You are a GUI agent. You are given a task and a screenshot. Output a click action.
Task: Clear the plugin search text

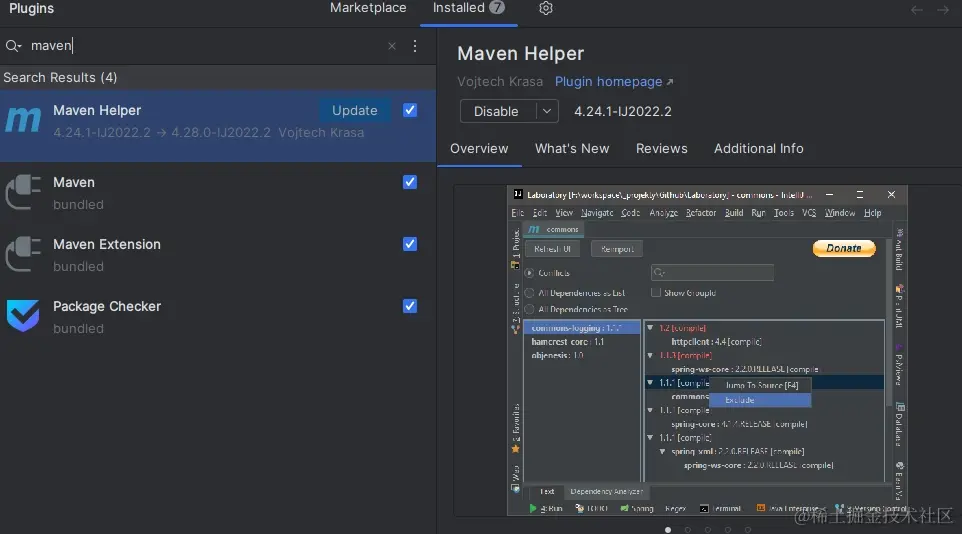point(392,46)
